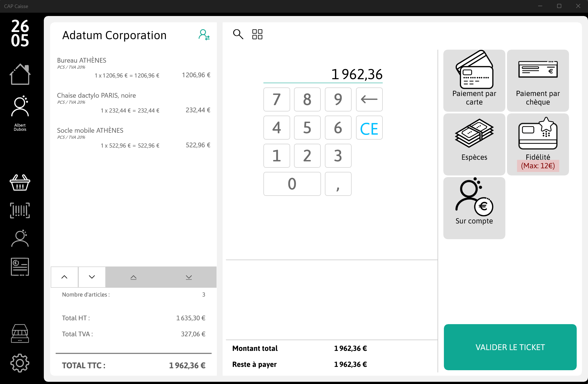The height and width of the screenshot is (384, 588).
Task: Open the customers icon in sidebar
Action: click(20, 238)
